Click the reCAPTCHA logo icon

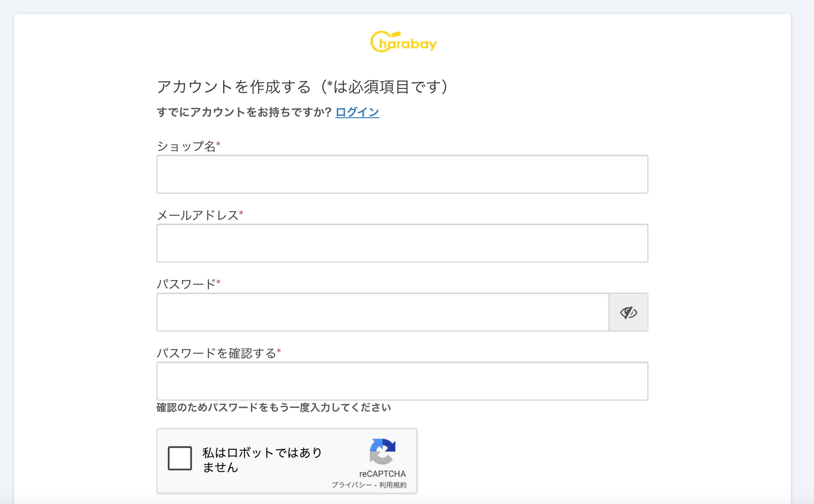tap(383, 451)
